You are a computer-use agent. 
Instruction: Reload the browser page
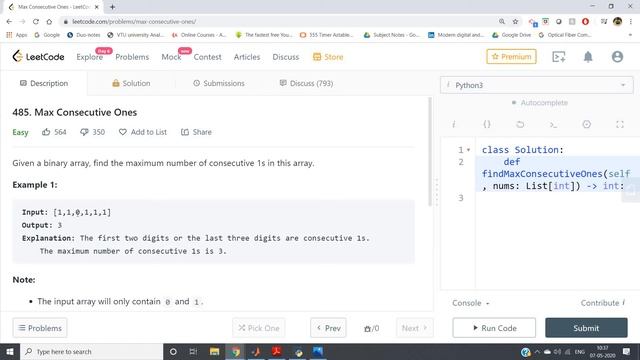36,22
